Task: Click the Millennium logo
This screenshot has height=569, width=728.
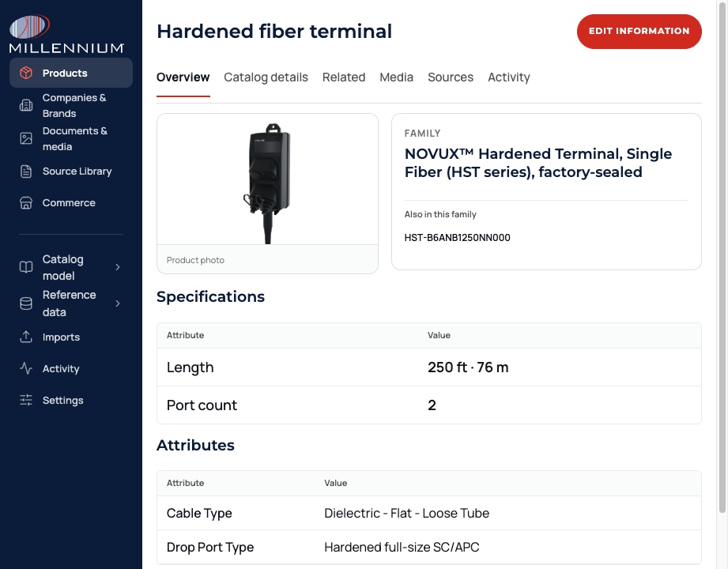Action: 66,34
